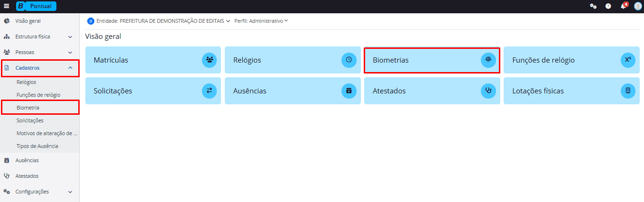Click the help question mark icon

(x=608, y=6)
